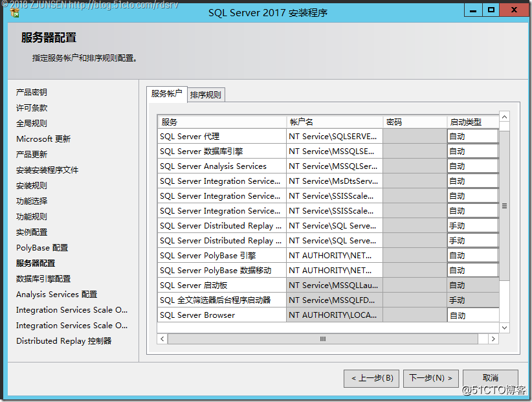Image resolution: width=532 pixels, height=402 pixels.
Task: Select account name NT Service\MSSQLSE... cell
Action: point(335,151)
